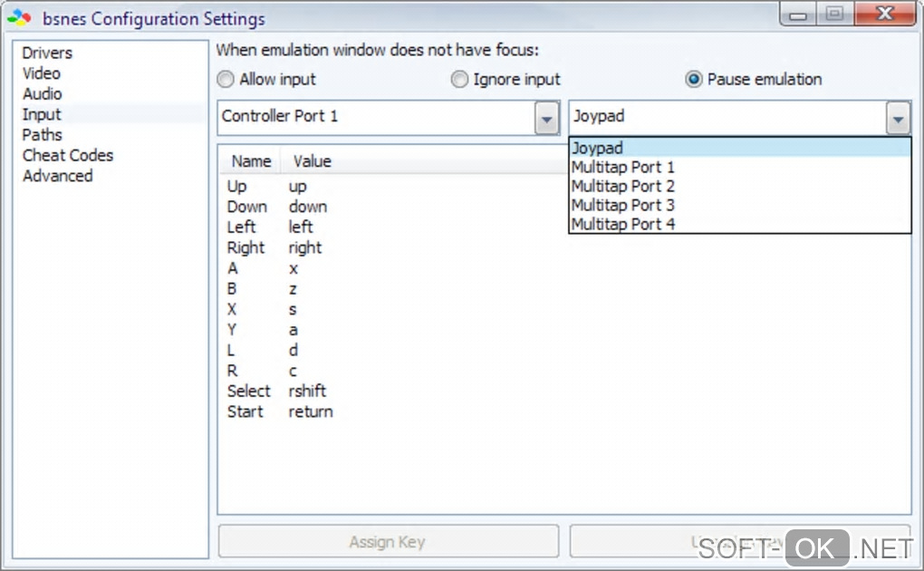
Task: Select the Allow input radio button
Action: click(x=226, y=80)
